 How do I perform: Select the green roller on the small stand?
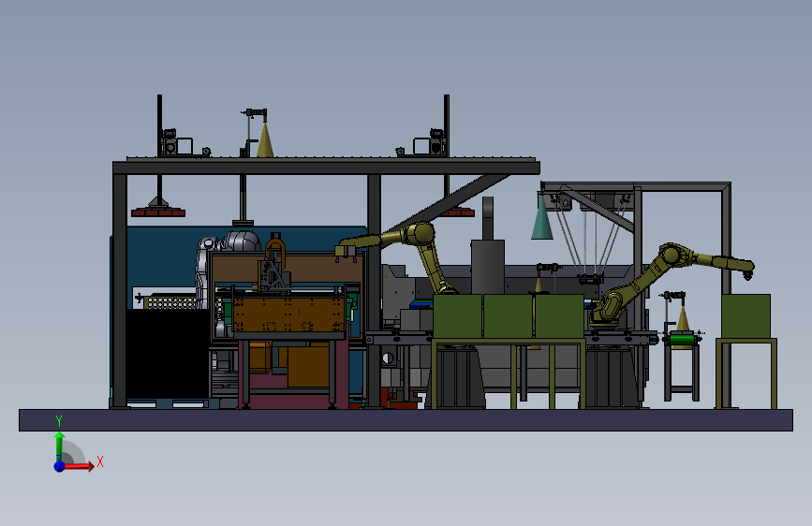click(682, 340)
